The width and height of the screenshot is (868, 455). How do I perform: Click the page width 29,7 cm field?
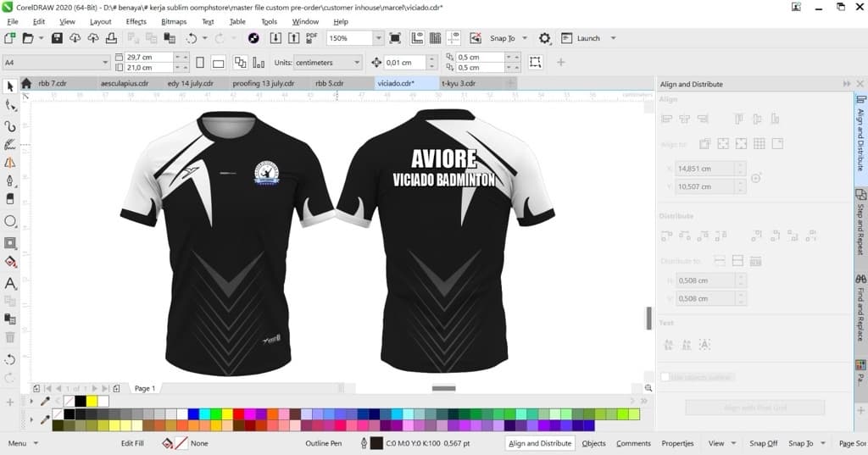click(x=149, y=57)
